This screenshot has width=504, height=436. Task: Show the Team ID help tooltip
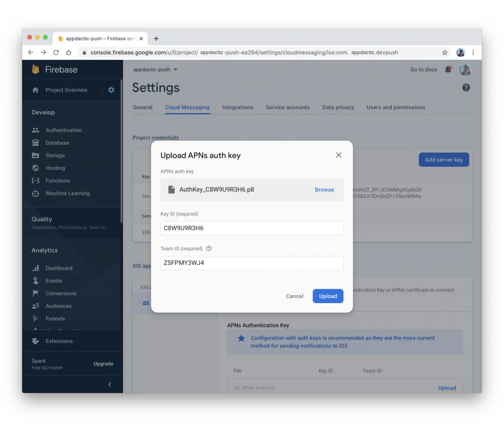coord(208,249)
